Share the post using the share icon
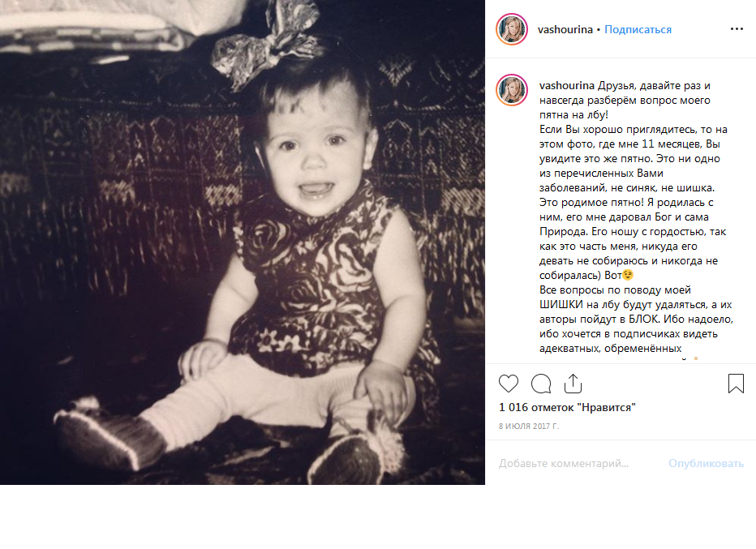 pyautogui.click(x=573, y=384)
